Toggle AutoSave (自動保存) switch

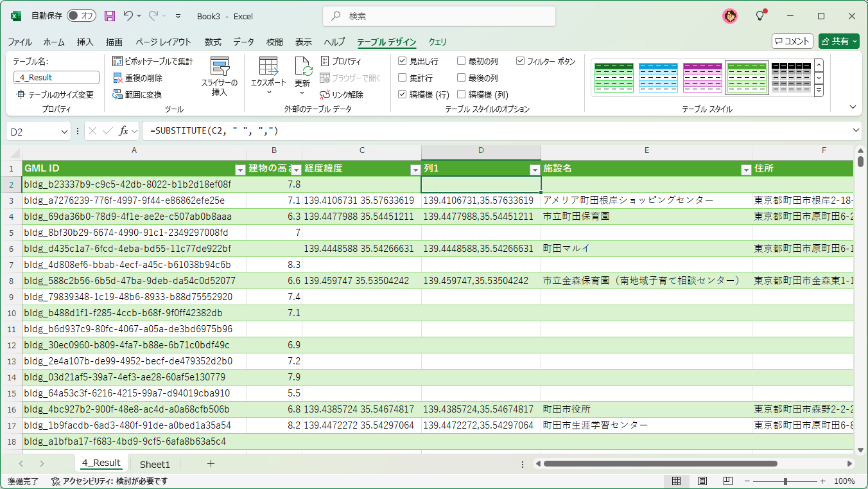[82, 16]
